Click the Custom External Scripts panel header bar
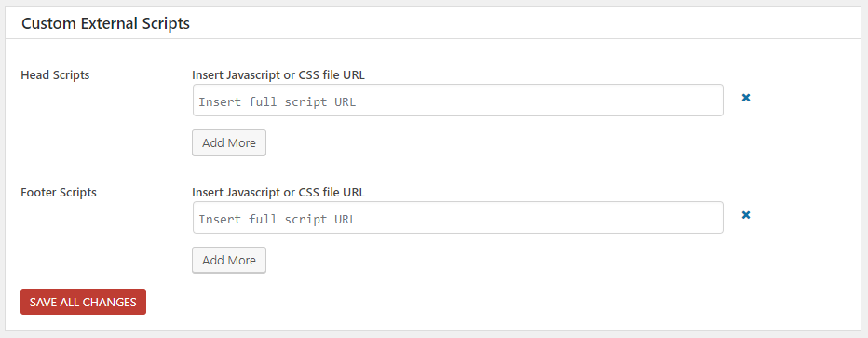868x338 pixels. pos(434,23)
